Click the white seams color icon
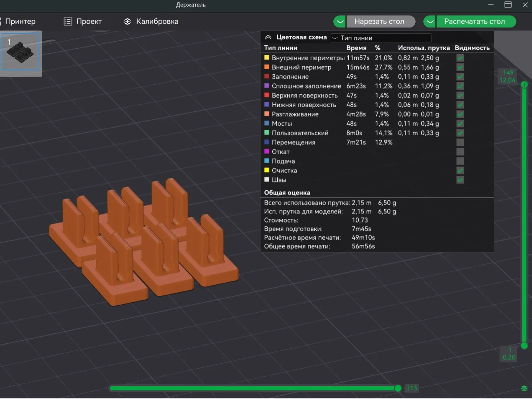This screenshot has height=399, width=532. pyautogui.click(x=267, y=180)
